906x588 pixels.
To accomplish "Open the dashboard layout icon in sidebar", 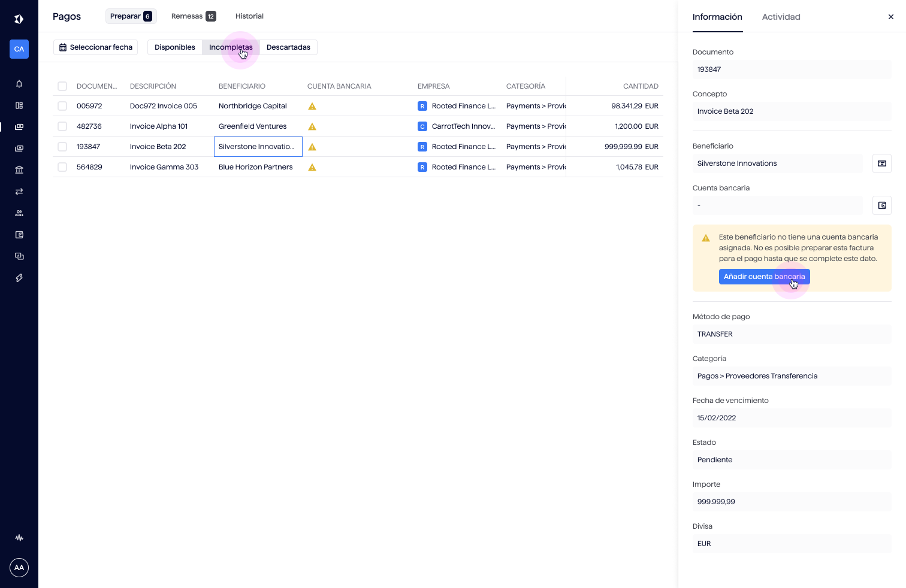I will (19, 105).
